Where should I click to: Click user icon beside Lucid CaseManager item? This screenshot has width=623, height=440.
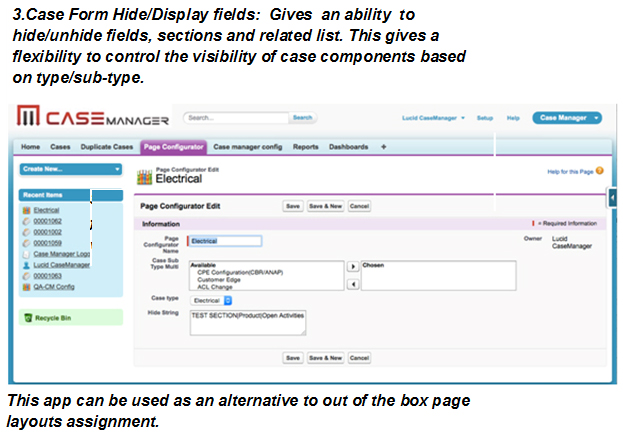[27, 265]
